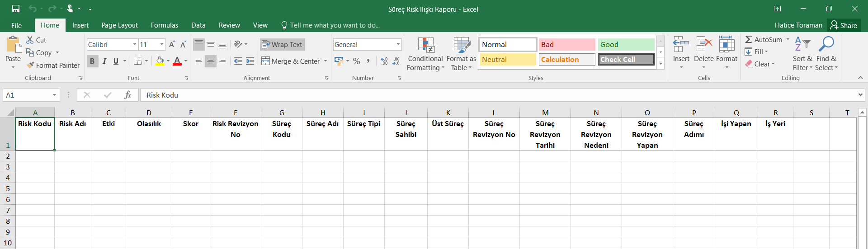Open the General number format dropdown

(398, 44)
